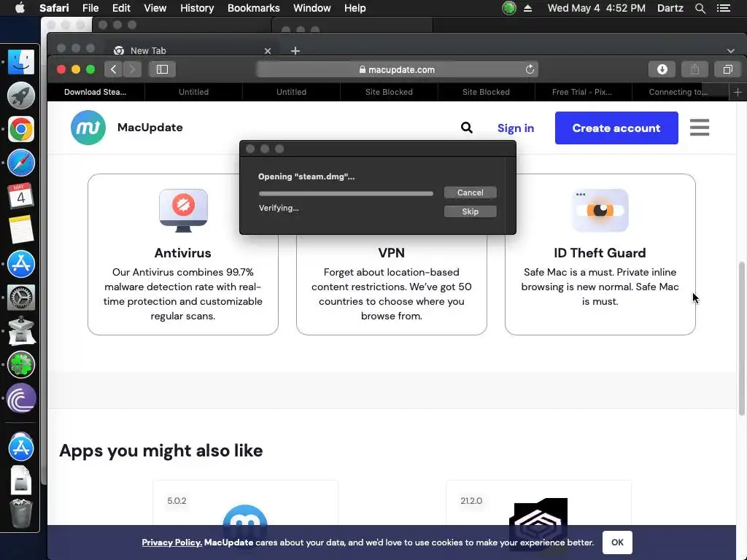Screen dimensions: 747x560
Task: Open the History menu
Action: tap(197, 8)
